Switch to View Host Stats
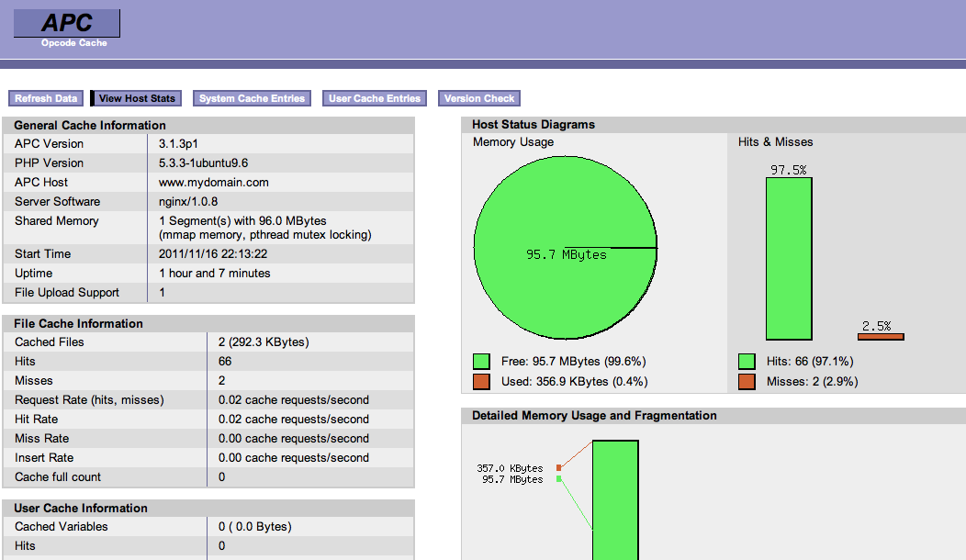The width and height of the screenshot is (966, 560). point(135,98)
